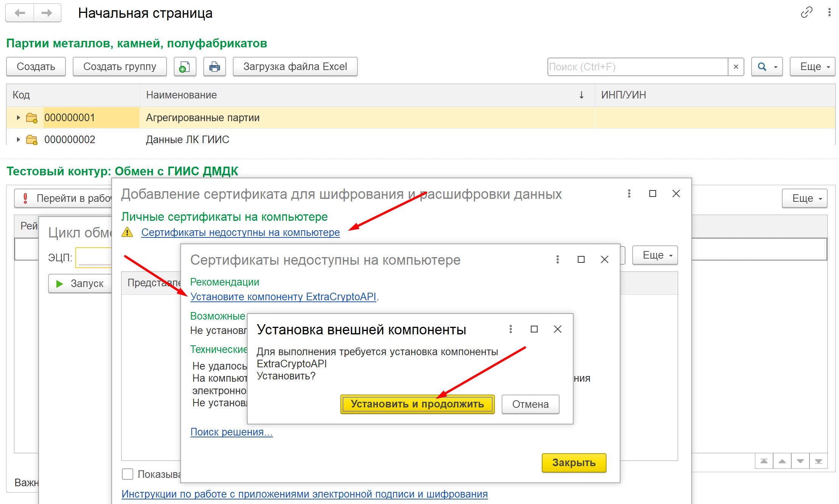
Task: Click the Поиск решения link
Action: [x=231, y=432]
